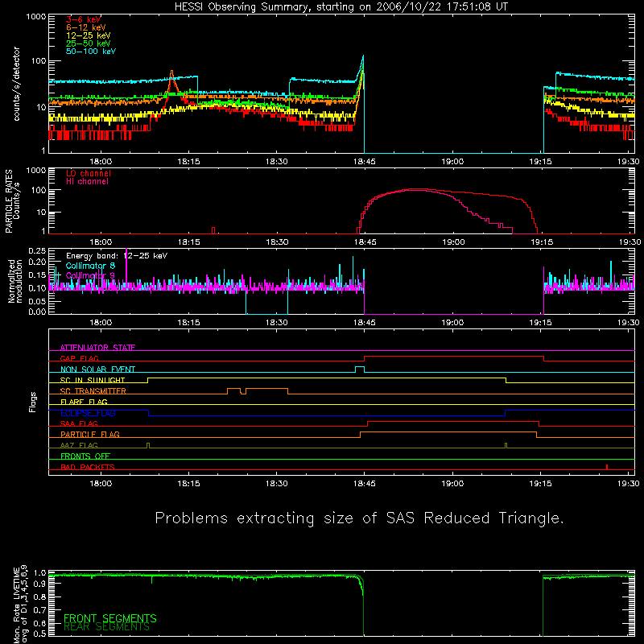
Task: Click the 18:15 tick label under the counts panel
Action: (188, 162)
